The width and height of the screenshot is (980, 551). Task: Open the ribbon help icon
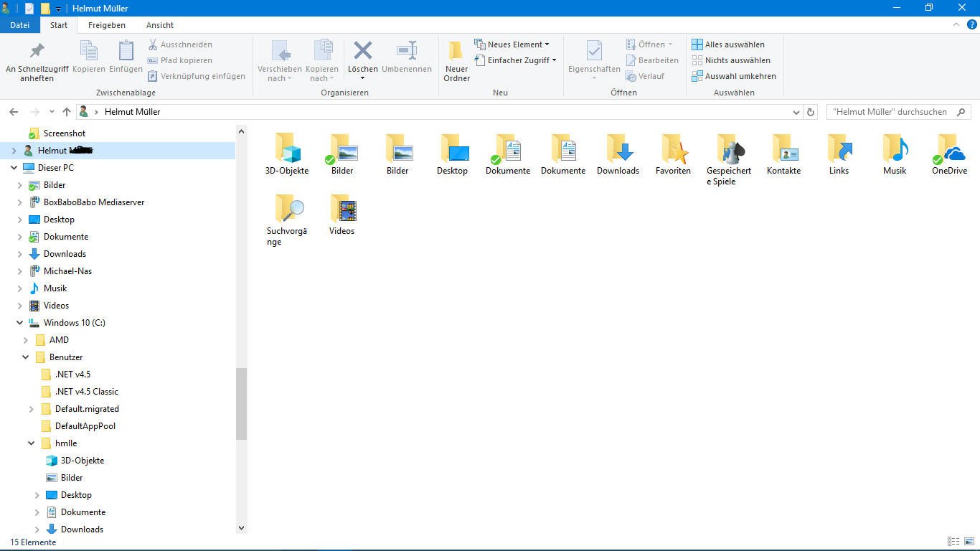coord(972,24)
